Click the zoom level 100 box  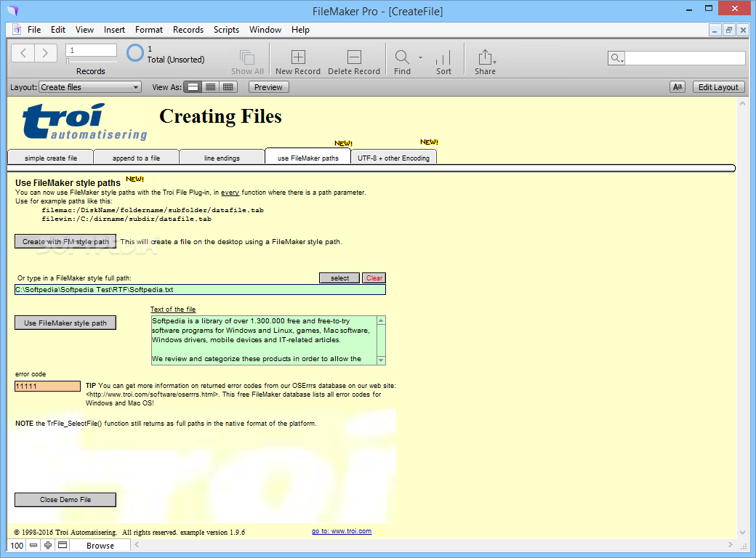click(x=17, y=546)
